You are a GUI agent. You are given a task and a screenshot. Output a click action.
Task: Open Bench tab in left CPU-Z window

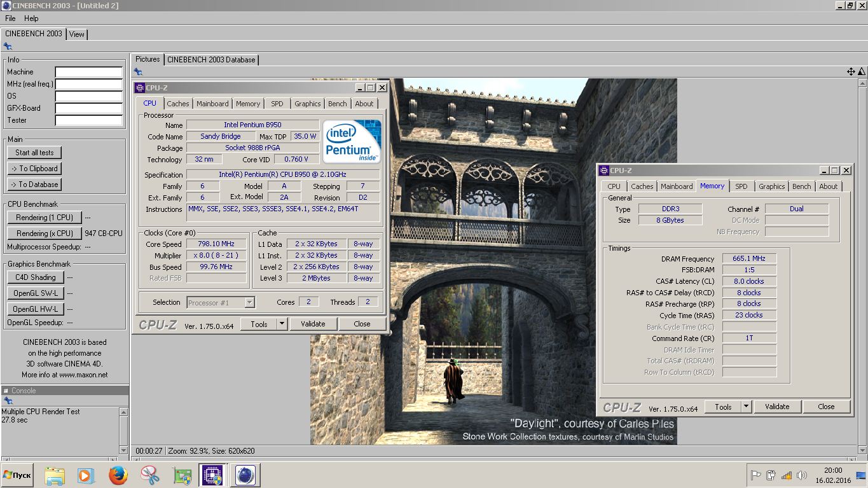(x=338, y=104)
